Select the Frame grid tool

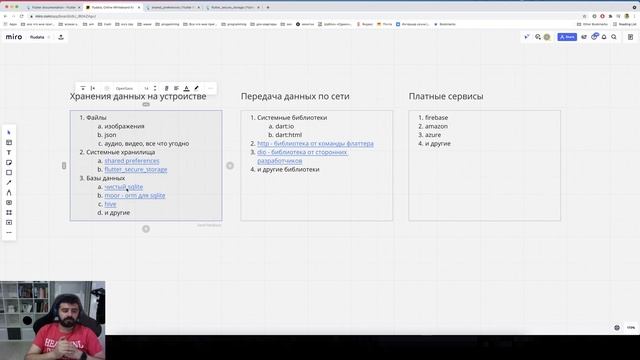click(9, 213)
